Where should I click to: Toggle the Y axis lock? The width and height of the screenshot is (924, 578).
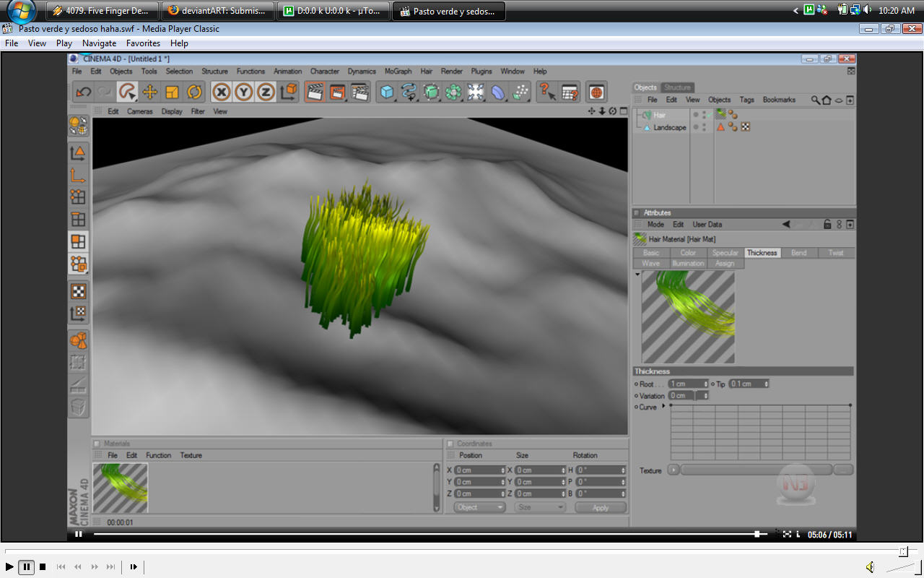tap(244, 92)
